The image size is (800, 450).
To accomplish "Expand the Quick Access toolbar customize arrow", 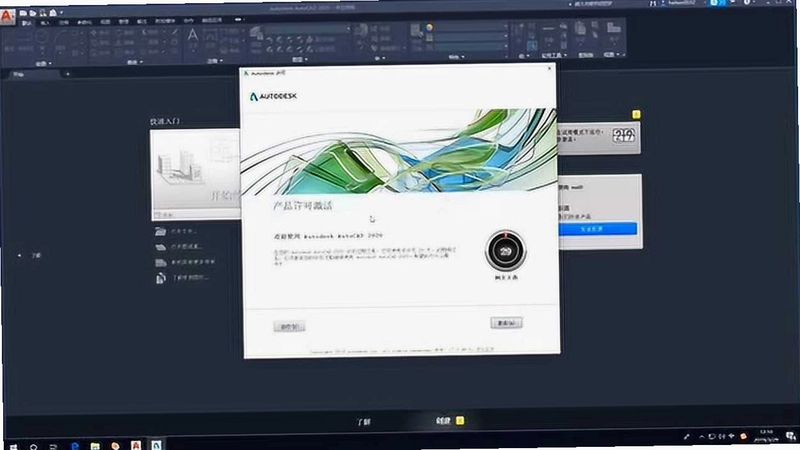I will click(x=61, y=12).
